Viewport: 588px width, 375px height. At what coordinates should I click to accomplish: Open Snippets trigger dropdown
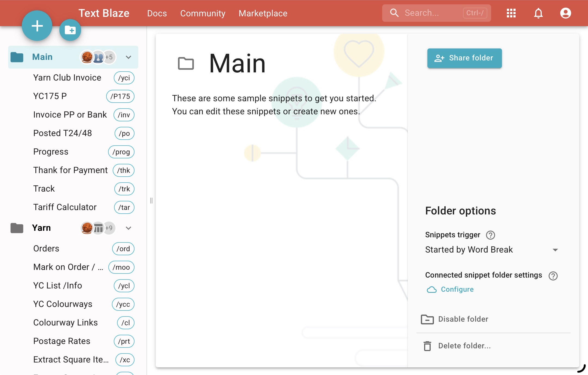[492, 250]
